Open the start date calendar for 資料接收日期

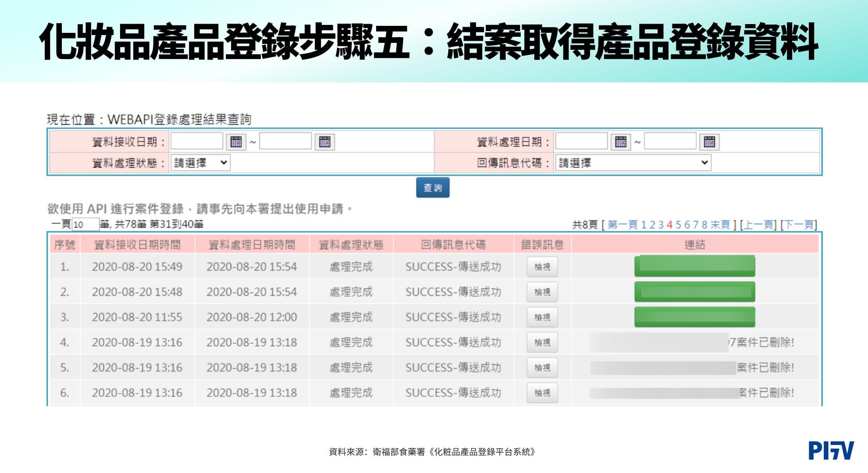237,142
